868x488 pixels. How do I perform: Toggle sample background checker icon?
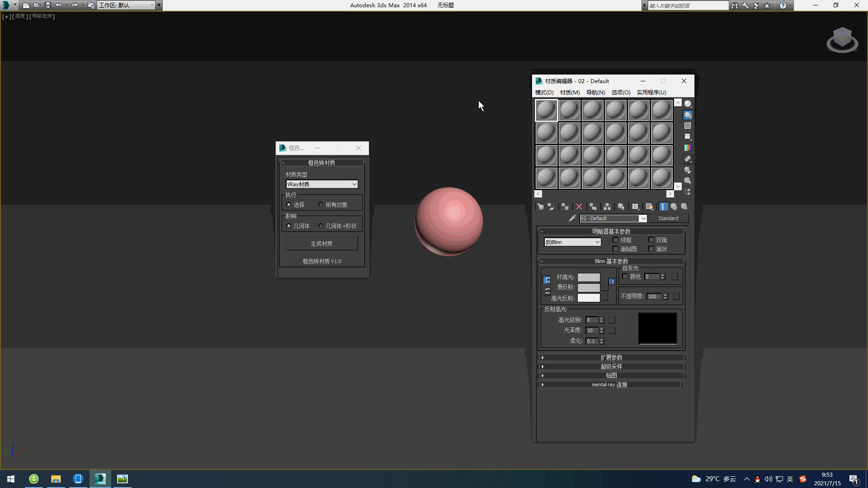point(688,126)
